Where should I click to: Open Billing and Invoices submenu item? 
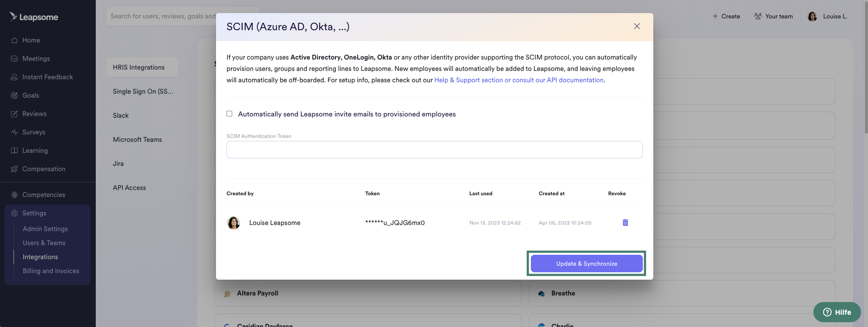[x=51, y=271]
